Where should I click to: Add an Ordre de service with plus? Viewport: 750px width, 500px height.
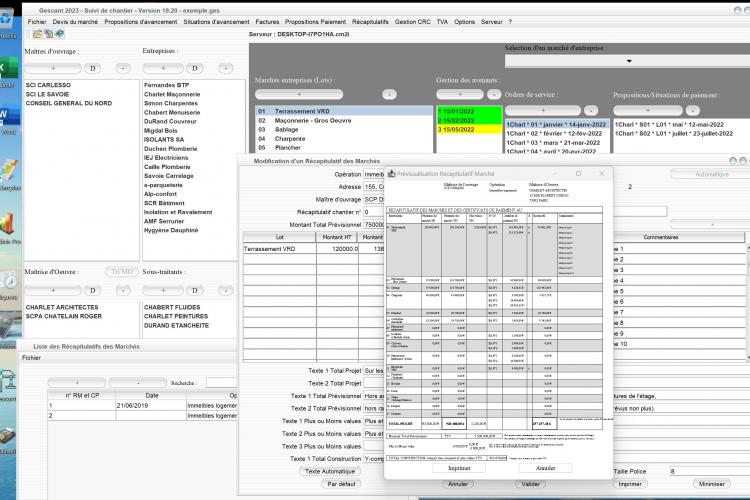pyautogui.click(x=543, y=111)
